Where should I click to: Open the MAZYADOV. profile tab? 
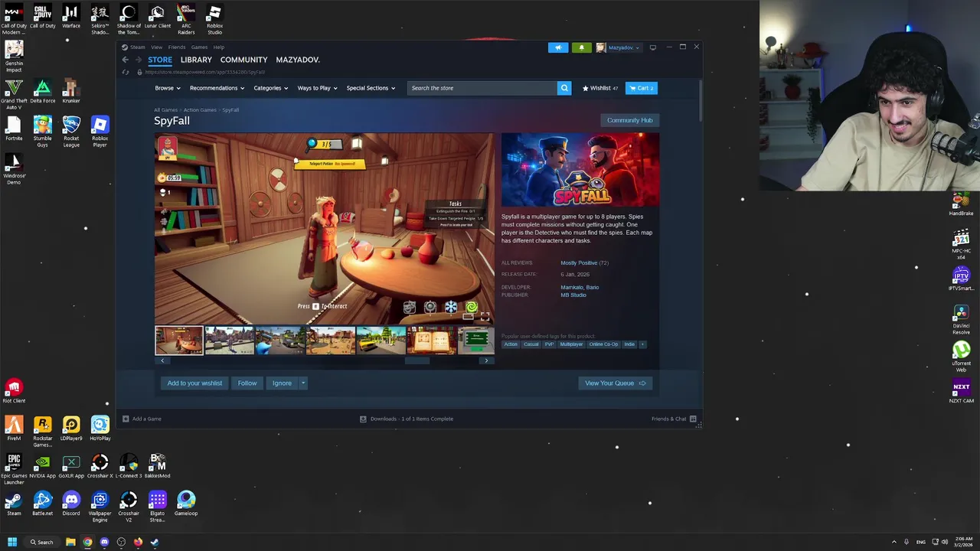tap(298, 60)
